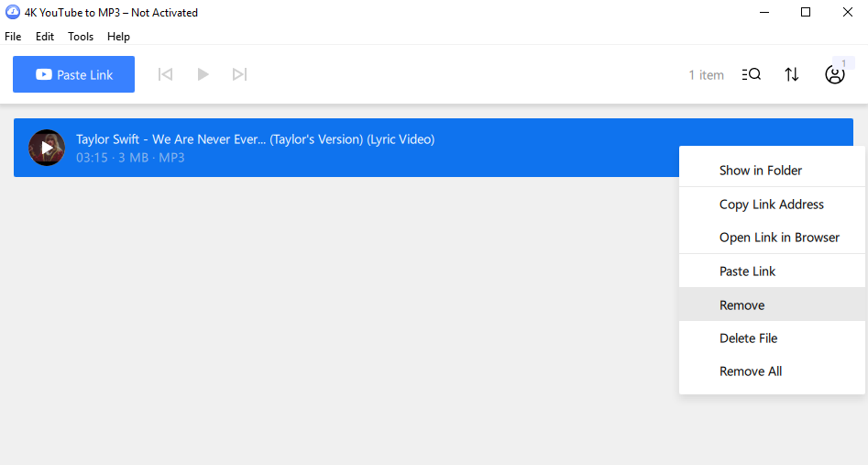Open the File menu
Viewport: 868px width, 465px height.
(x=13, y=37)
